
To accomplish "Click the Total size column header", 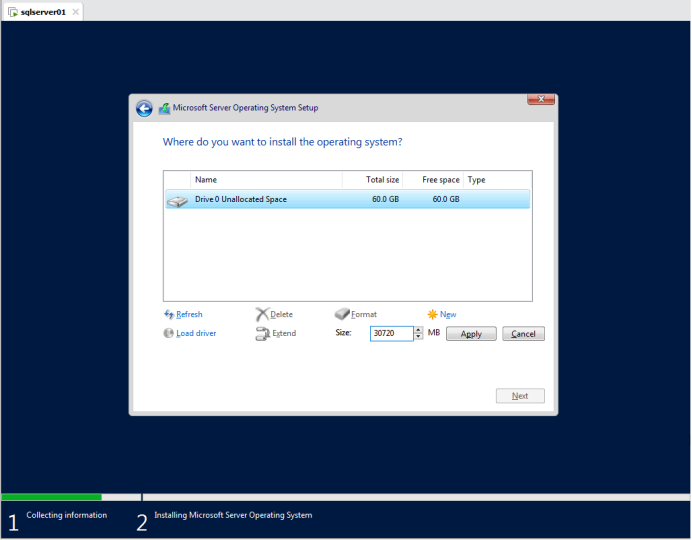I will 372,180.
